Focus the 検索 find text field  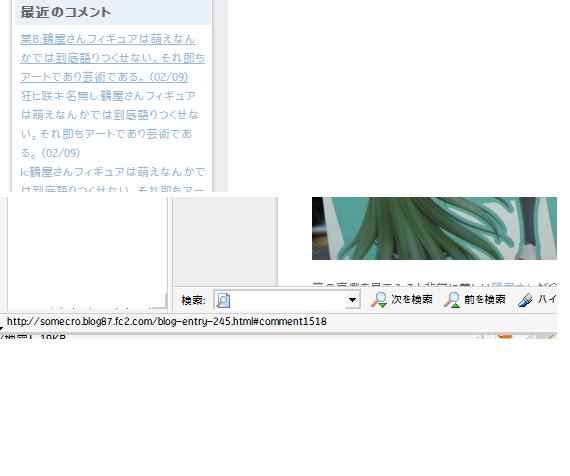point(287,300)
